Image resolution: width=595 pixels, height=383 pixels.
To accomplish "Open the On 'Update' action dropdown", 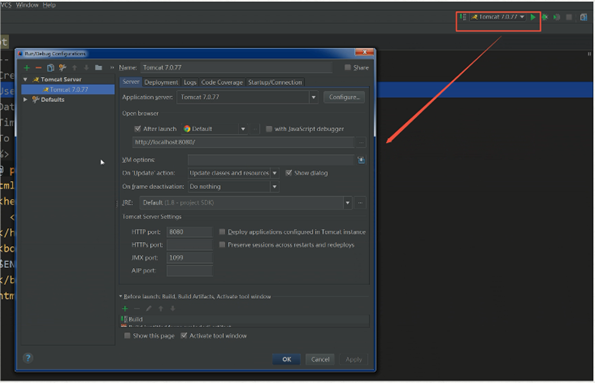I will 275,173.
